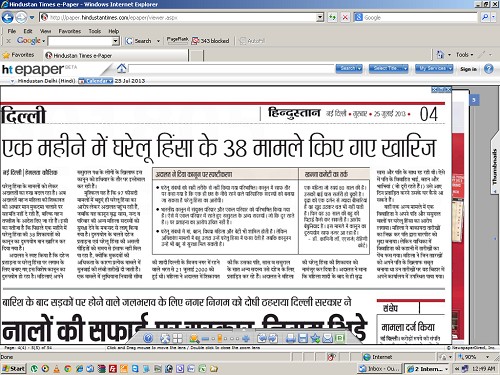Click the print icon in viewer toolbar

pos(291,339)
